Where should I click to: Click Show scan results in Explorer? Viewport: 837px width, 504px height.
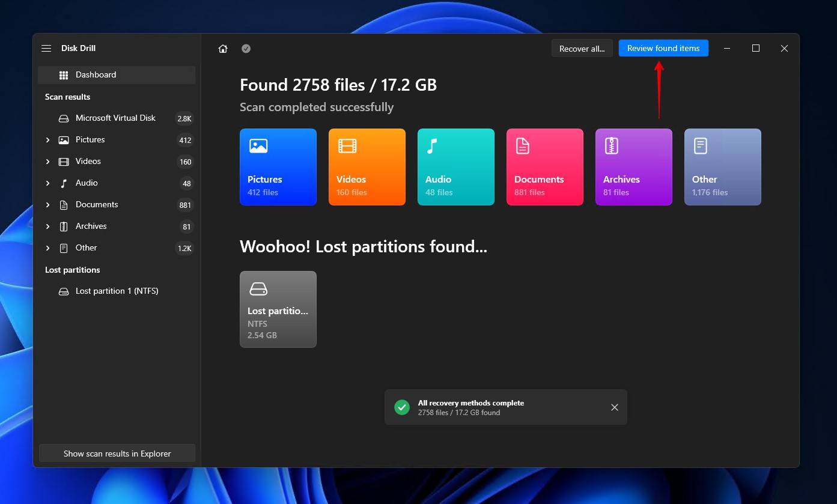(117, 454)
